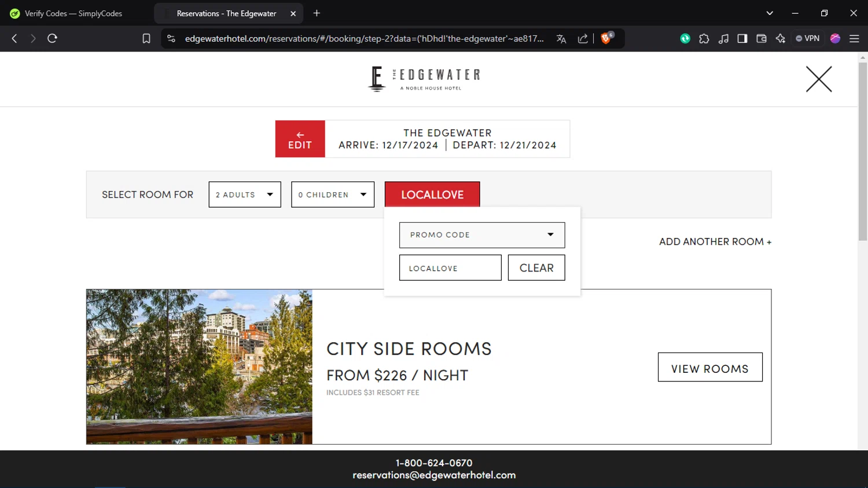Click The Edgewater hotel logo
Image resolution: width=868 pixels, height=488 pixels.
click(x=424, y=79)
